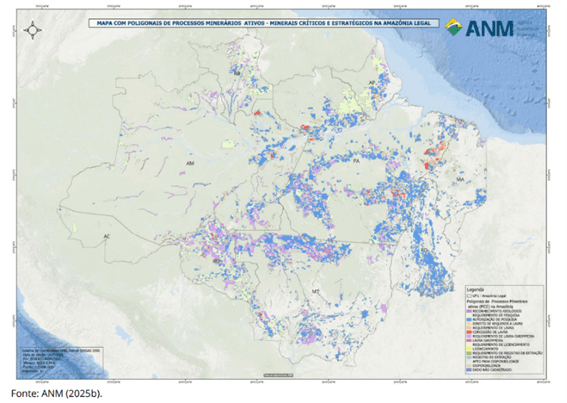
Task: Click the coordinate system info box
Action: click(x=62, y=360)
